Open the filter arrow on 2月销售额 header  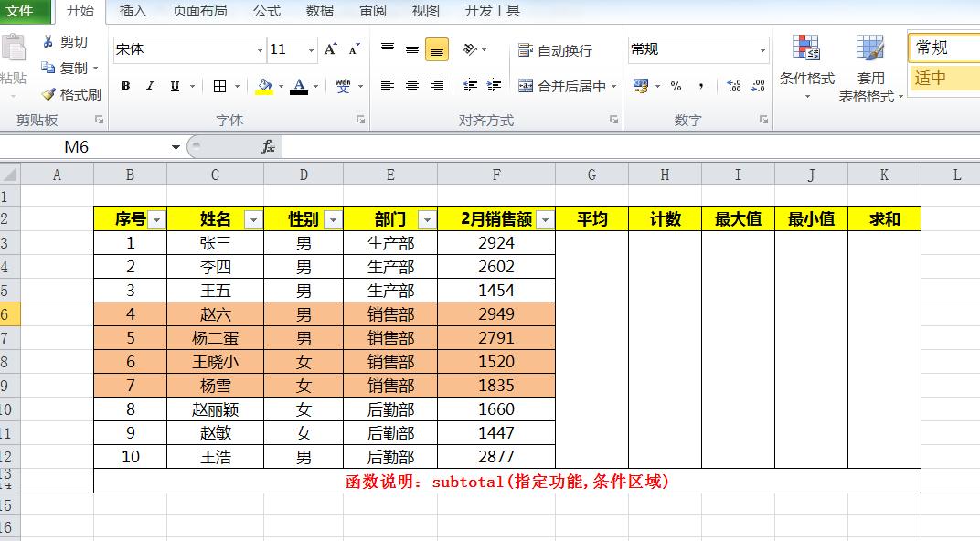[546, 219]
